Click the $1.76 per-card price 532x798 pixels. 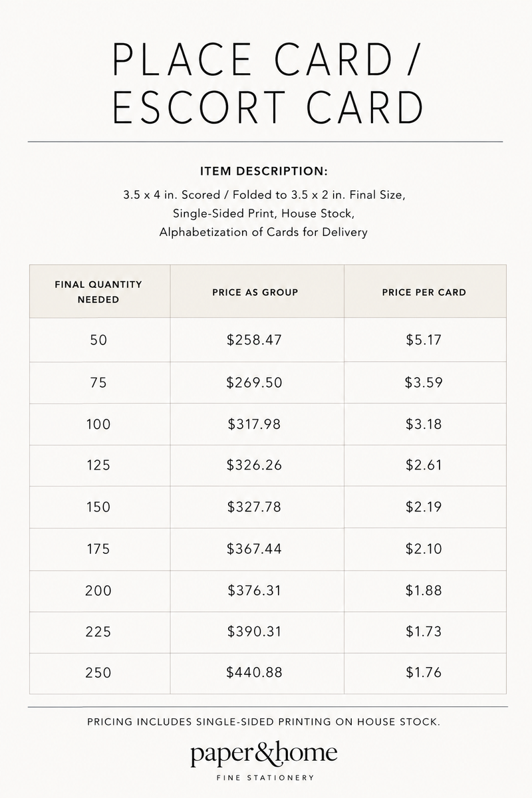[424, 672]
